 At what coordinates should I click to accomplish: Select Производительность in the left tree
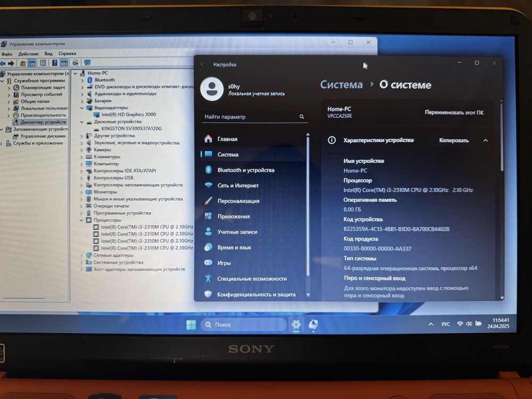(44, 115)
